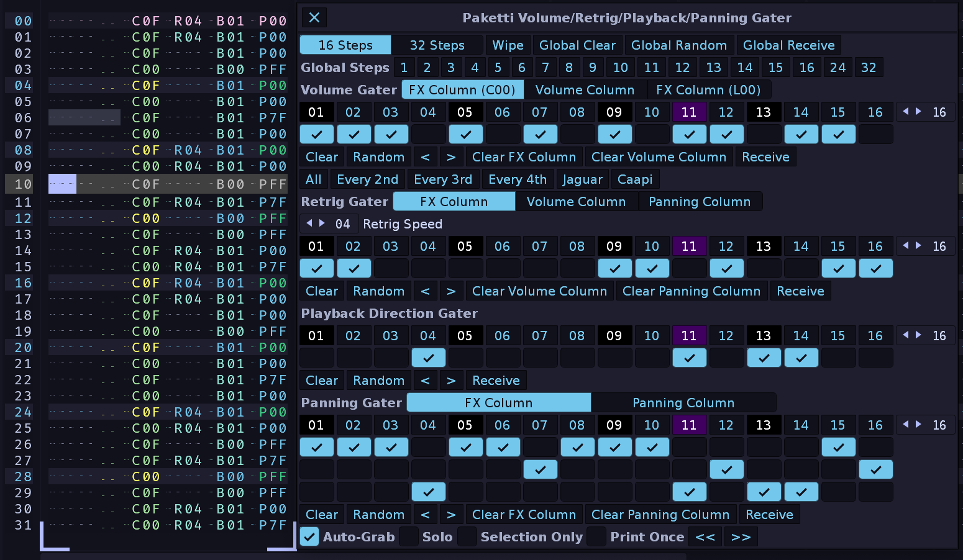This screenshot has width=963, height=560.
Task: Enable the Selection Only checkbox
Action: point(467,537)
